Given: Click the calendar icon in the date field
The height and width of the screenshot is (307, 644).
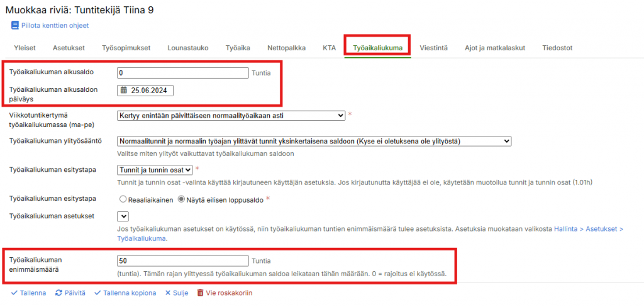Looking at the screenshot, I should (x=124, y=91).
